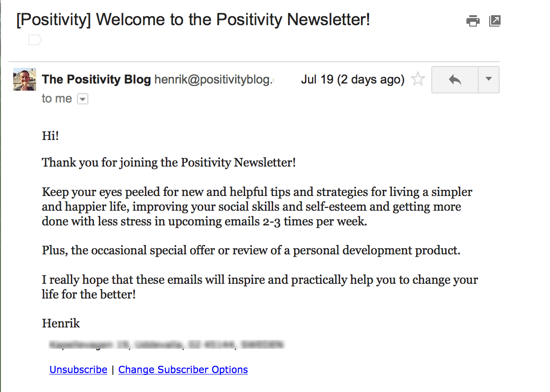550x392 pixels.
Task: Click the Reply arrow icon
Action: 454,80
